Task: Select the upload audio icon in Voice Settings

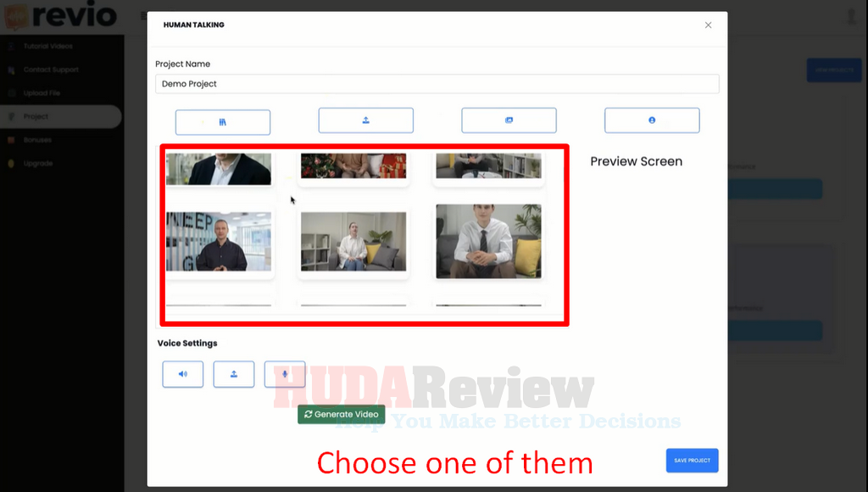Action: coord(233,374)
